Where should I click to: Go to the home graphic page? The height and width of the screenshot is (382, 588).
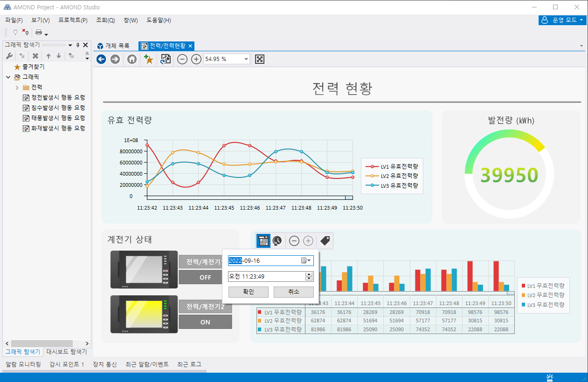click(132, 59)
